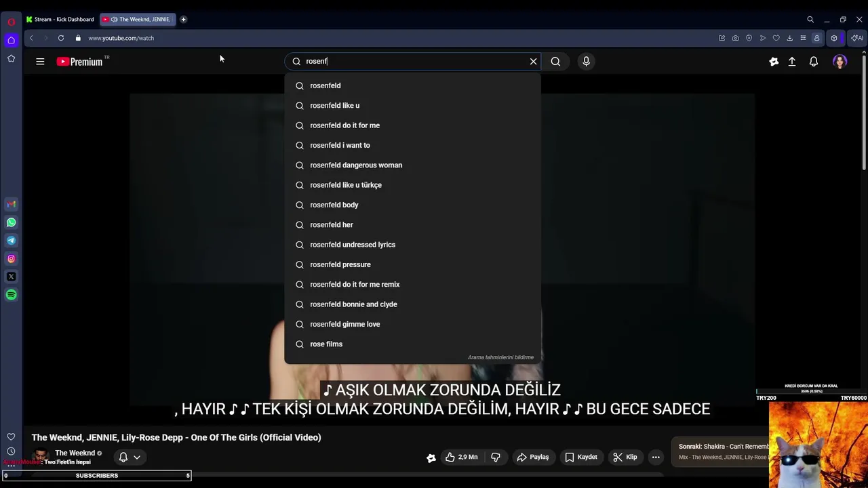Image resolution: width=868 pixels, height=488 pixels.
Task: Like the video with 2,9 Mn
Action: (461, 457)
